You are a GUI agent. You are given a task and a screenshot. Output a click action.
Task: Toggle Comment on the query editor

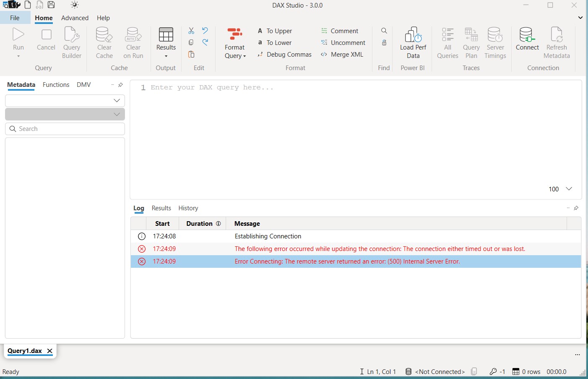pos(341,31)
